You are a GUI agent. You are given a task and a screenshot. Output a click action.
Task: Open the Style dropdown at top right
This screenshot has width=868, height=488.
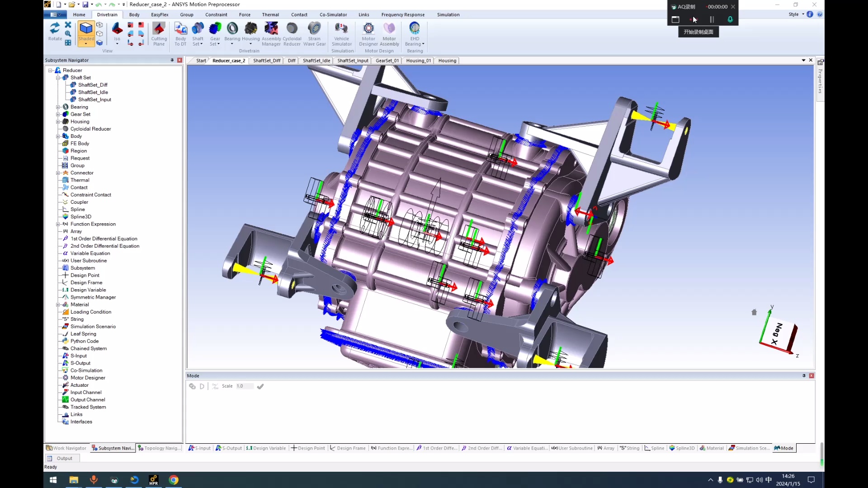pyautogui.click(x=796, y=14)
